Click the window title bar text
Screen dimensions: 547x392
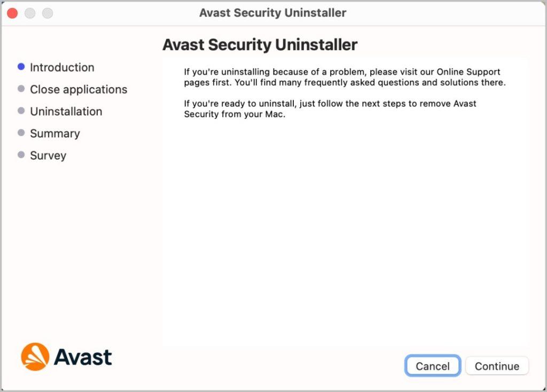273,13
